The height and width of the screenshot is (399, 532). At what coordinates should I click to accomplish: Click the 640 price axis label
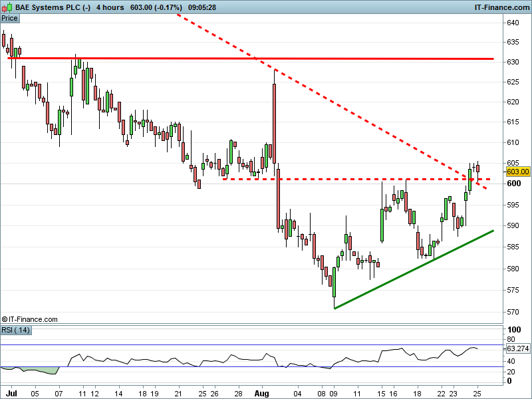pyautogui.click(x=513, y=23)
